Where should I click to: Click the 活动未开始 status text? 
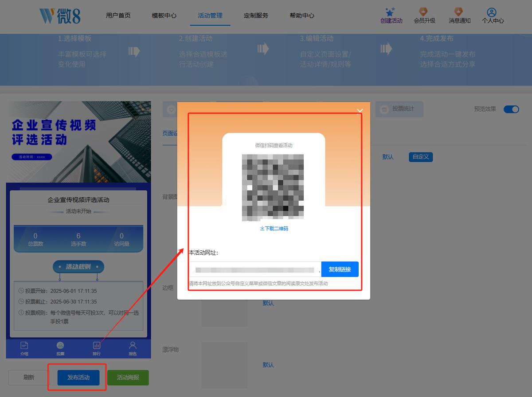tap(78, 211)
